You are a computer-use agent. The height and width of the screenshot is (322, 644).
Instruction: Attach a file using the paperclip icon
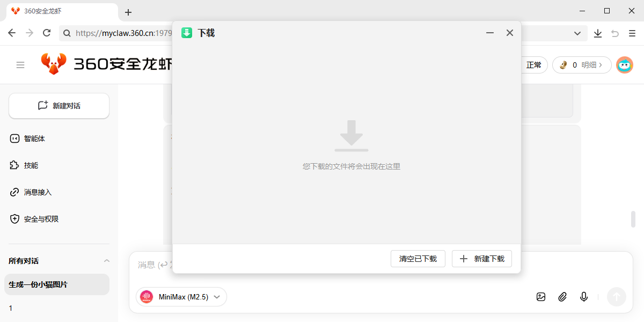coord(562,297)
